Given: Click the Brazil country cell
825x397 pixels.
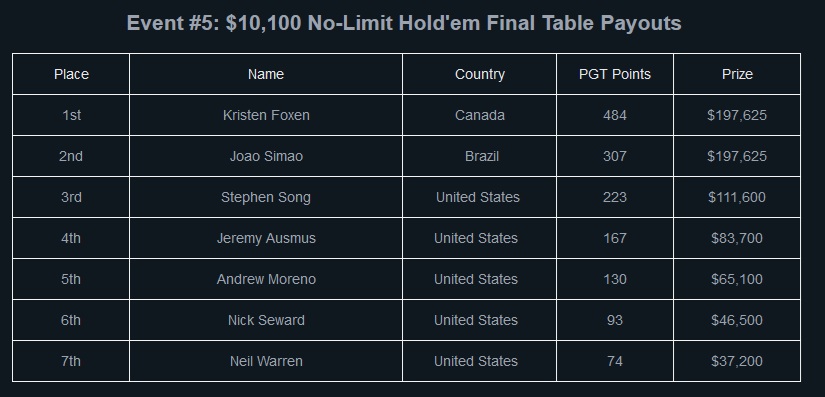Looking at the screenshot, I should (x=479, y=156).
